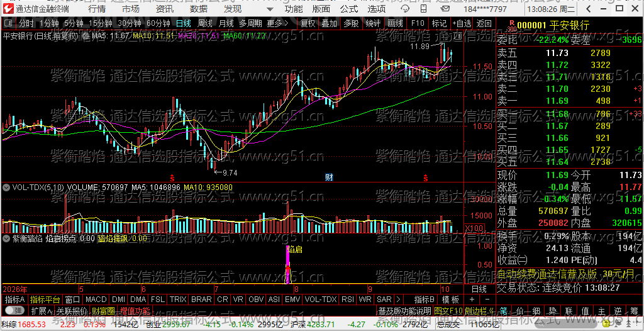Click the 笔 tab icon in bottom right

pyautogui.click(x=504, y=310)
